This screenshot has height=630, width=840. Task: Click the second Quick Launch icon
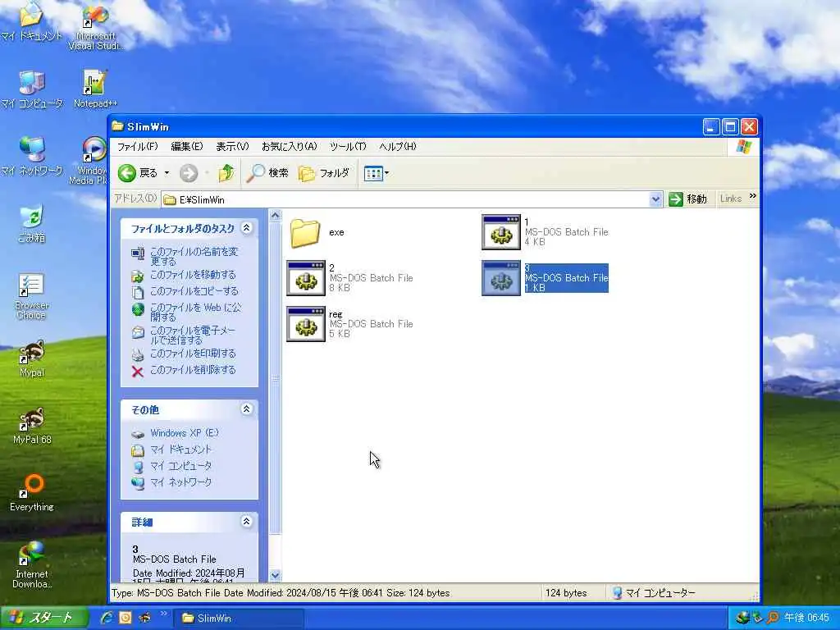point(126,619)
